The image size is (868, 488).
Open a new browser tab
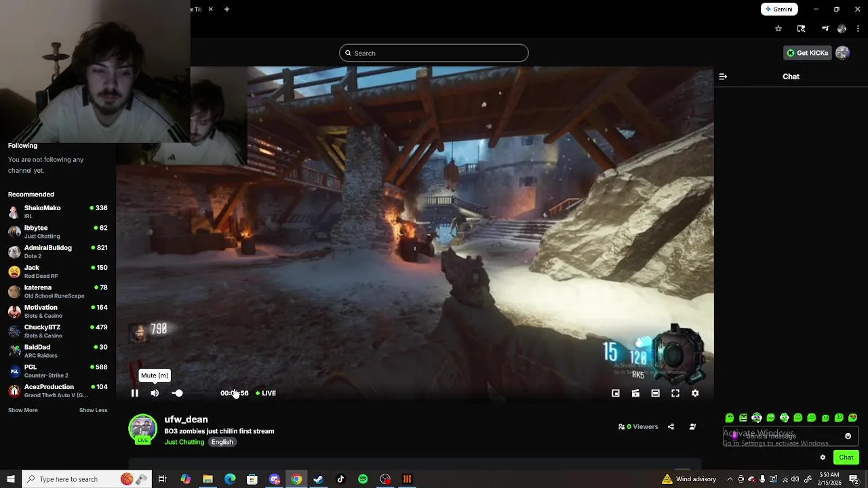(x=226, y=9)
